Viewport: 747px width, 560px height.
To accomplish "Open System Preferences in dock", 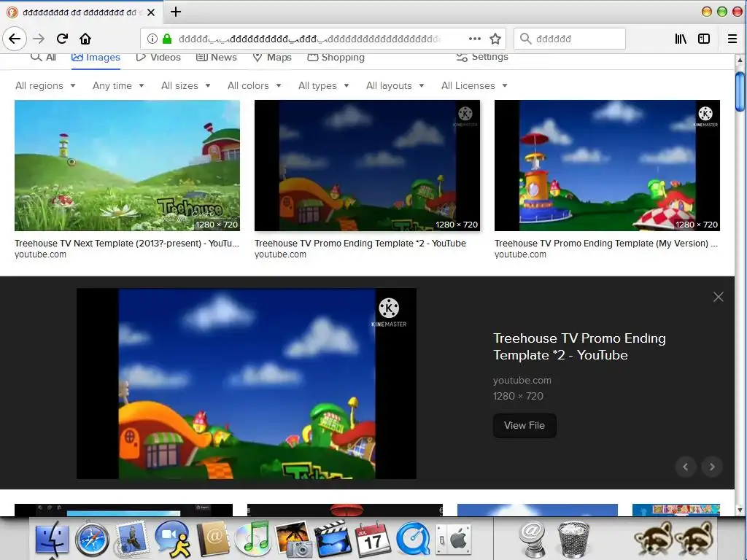I will pyautogui.click(x=453, y=540).
